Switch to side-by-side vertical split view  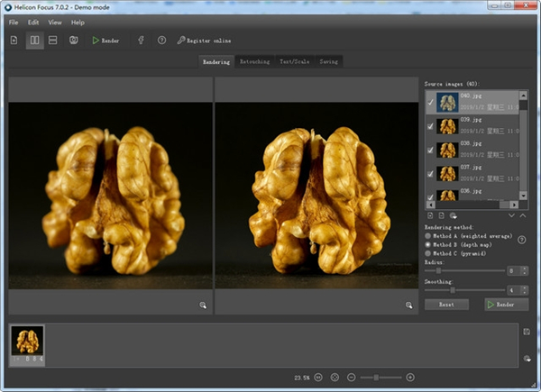[34, 41]
